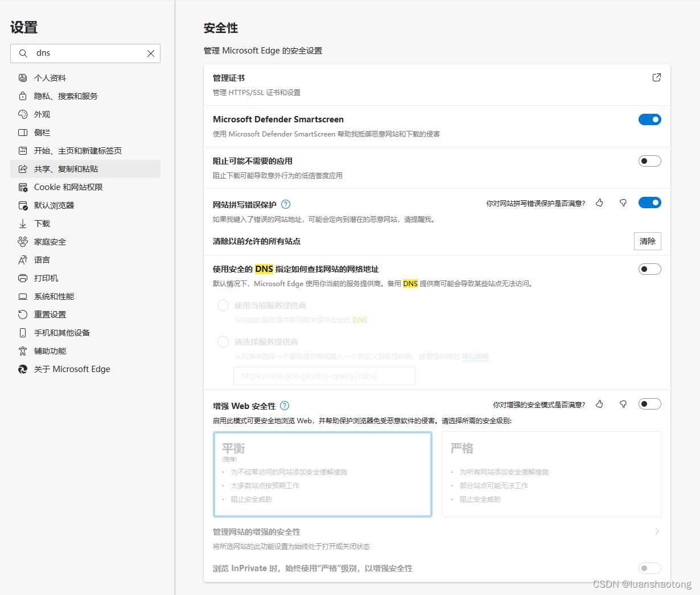Toggle Microsoft Defender Smartscreen switch
Image resolution: width=700 pixels, height=595 pixels.
click(649, 119)
